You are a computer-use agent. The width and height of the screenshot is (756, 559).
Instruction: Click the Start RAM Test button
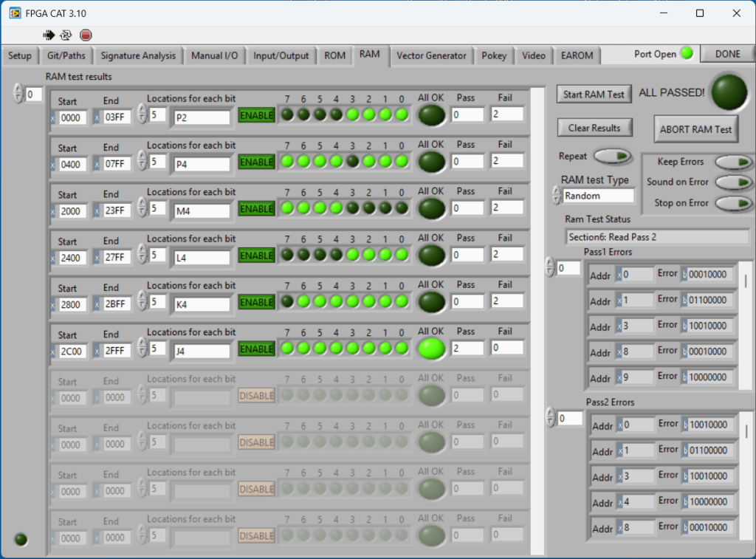click(x=594, y=94)
